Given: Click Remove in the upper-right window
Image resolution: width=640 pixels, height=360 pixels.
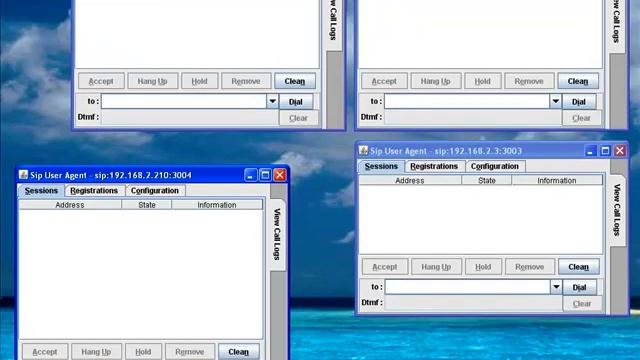Looking at the screenshot, I should pos(529,81).
